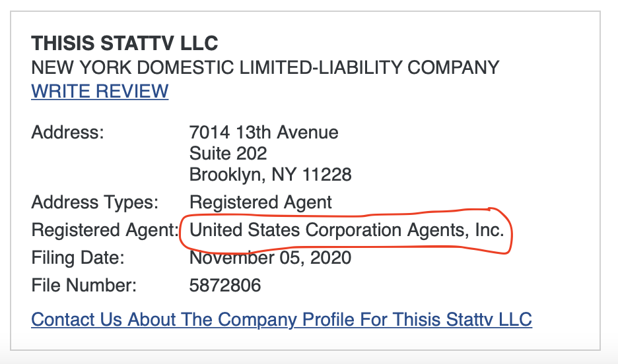Click the Suite 202 address line

(228, 154)
